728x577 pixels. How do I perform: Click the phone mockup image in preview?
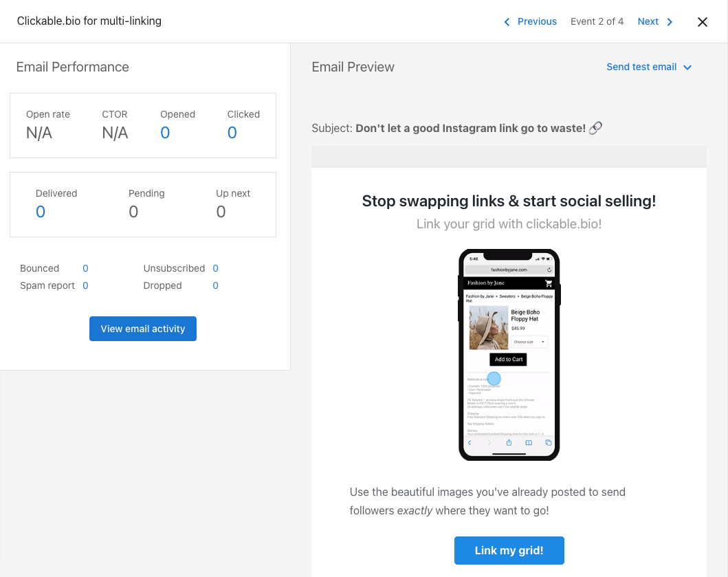509,355
